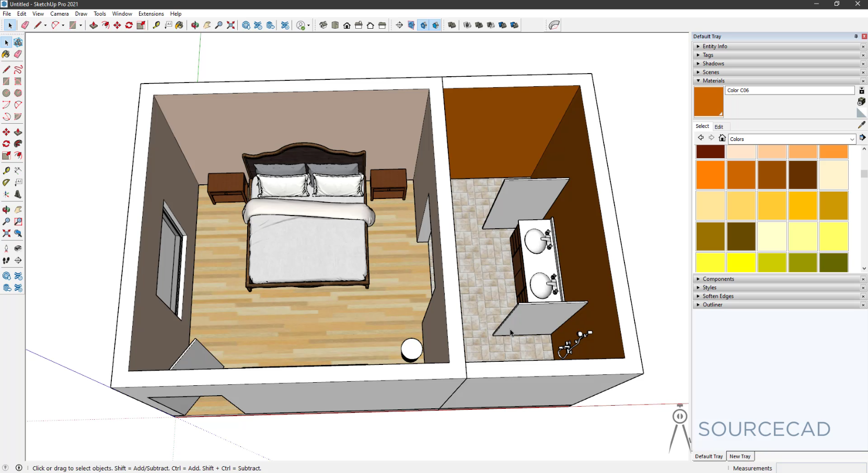Open the New Tray tab

pyautogui.click(x=739, y=456)
